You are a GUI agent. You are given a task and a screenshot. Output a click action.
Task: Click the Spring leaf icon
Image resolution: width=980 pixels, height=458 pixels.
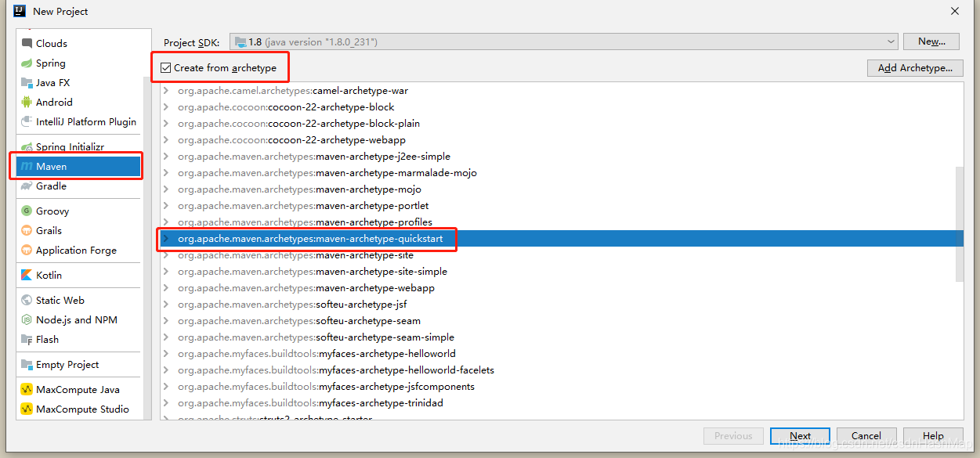pyautogui.click(x=27, y=63)
